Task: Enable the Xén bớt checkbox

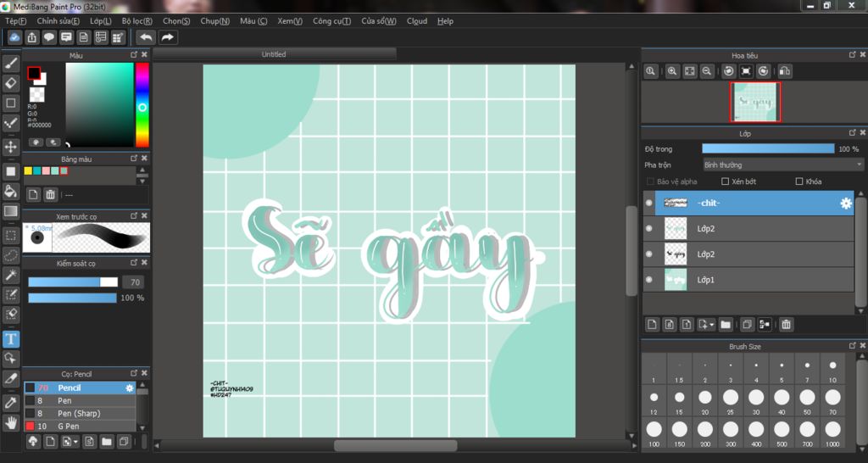Action: (725, 181)
